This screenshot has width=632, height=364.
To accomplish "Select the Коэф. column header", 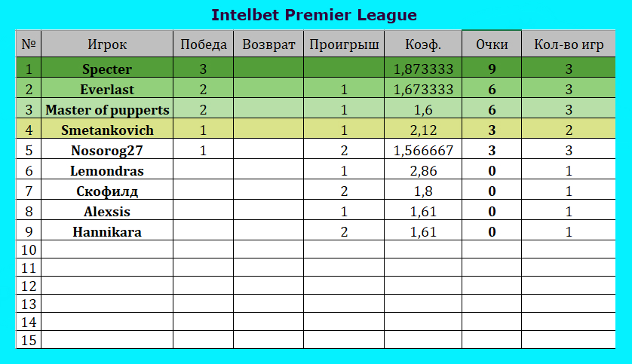I will point(423,44).
